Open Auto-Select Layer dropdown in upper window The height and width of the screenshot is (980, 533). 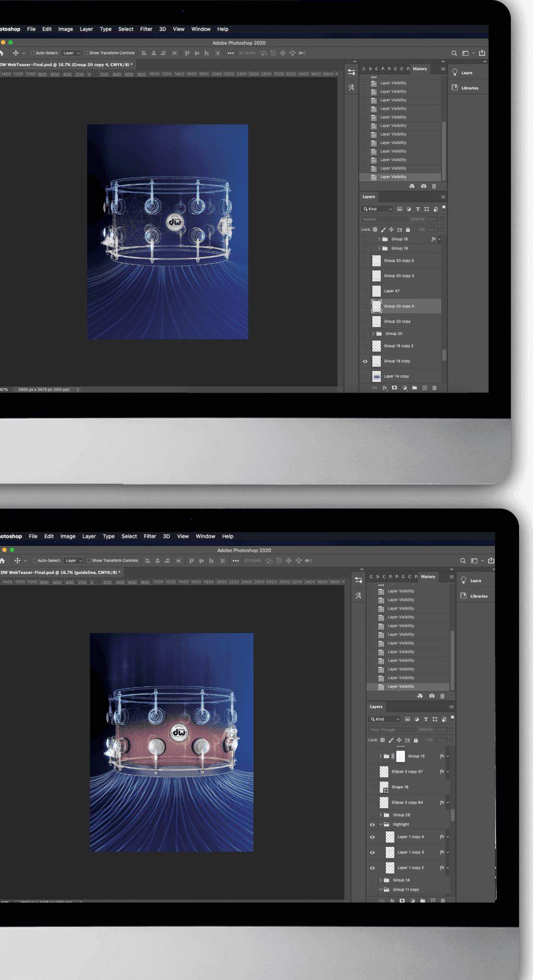click(72, 53)
